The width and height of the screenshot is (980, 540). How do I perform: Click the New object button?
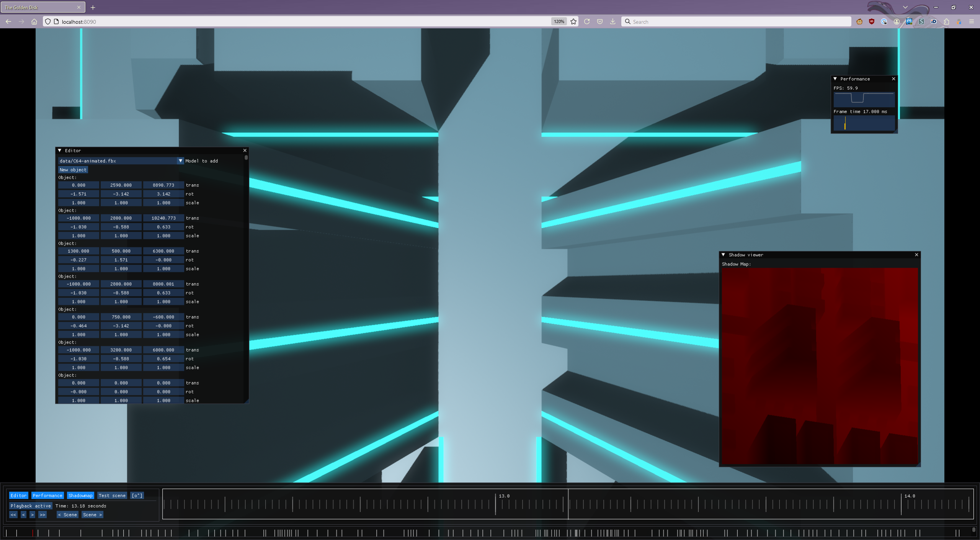73,170
